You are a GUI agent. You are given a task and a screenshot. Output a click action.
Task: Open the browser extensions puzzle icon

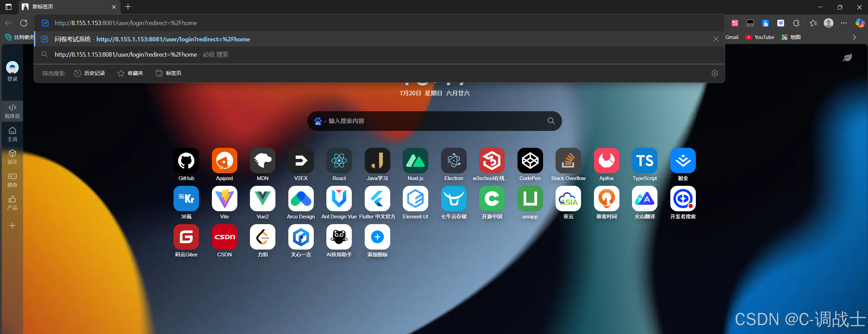point(796,23)
